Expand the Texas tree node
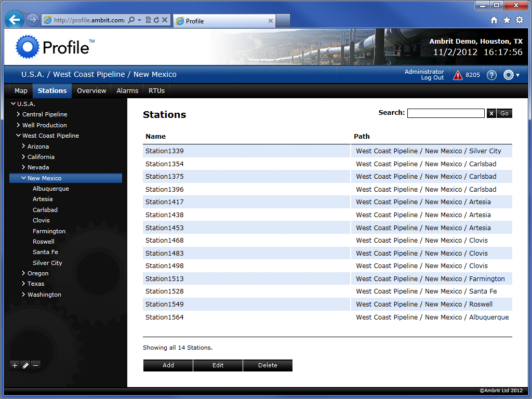 (23, 283)
